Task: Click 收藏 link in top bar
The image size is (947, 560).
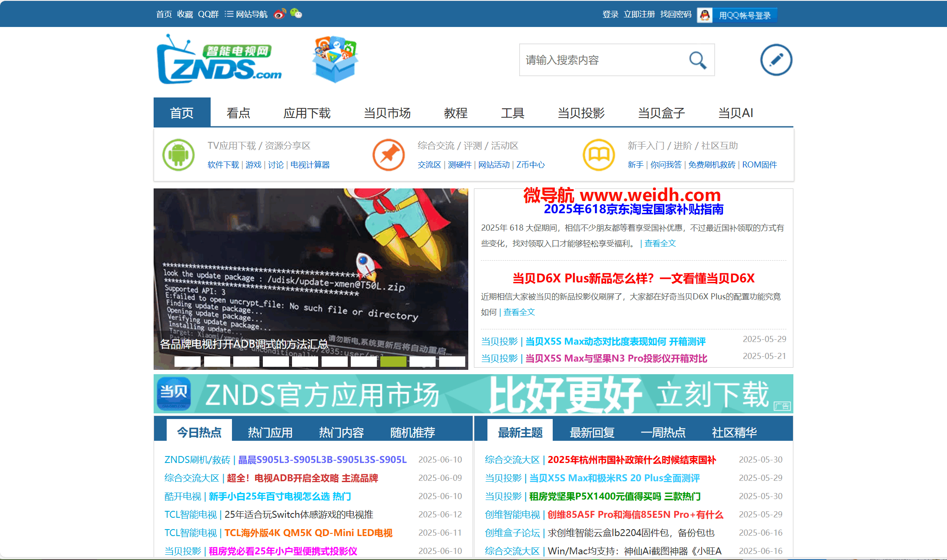Action: pyautogui.click(x=185, y=14)
